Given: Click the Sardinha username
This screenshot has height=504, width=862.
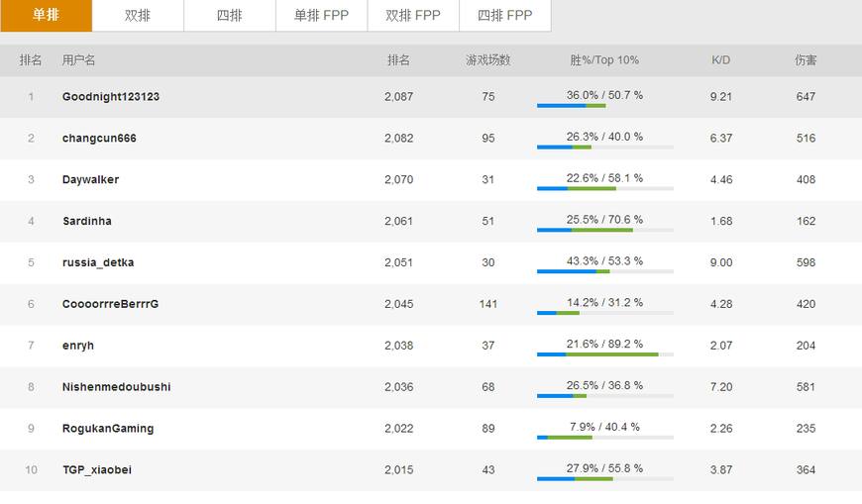Looking at the screenshot, I should [x=87, y=222].
